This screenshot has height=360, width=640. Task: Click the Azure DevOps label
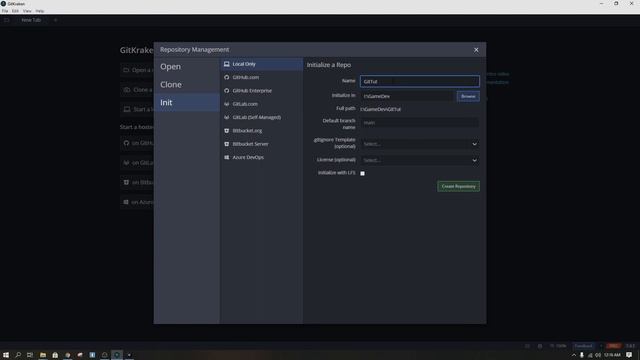pos(248,157)
